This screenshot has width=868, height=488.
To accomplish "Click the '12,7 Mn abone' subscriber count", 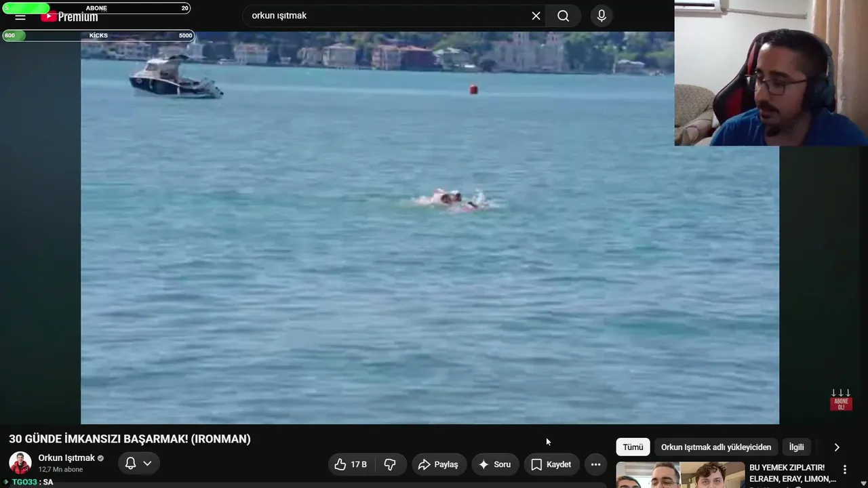I will pos(60,470).
